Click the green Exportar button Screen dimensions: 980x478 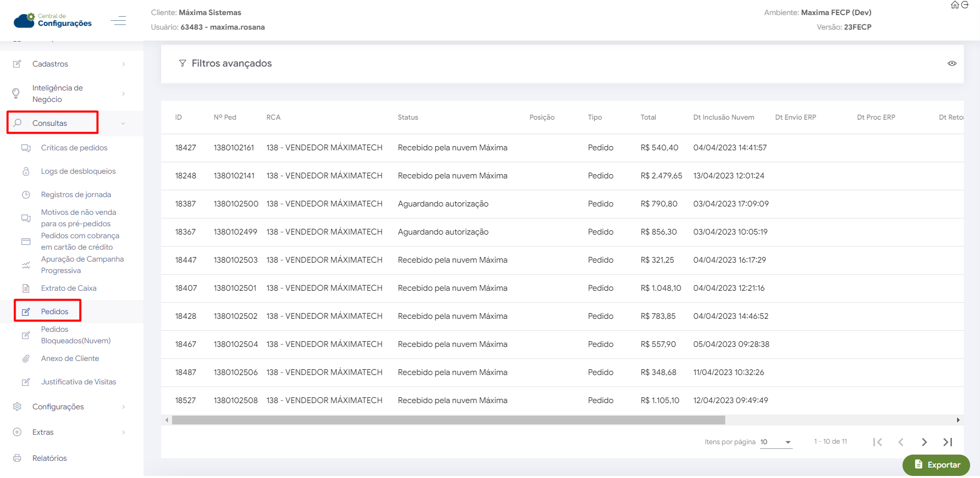coord(936,465)
